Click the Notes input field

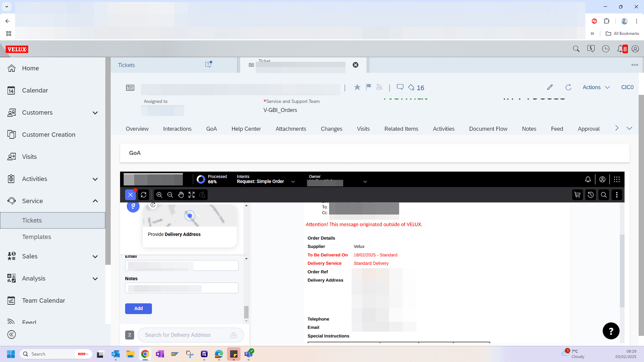pyautogui.click(x=182, y=288)
